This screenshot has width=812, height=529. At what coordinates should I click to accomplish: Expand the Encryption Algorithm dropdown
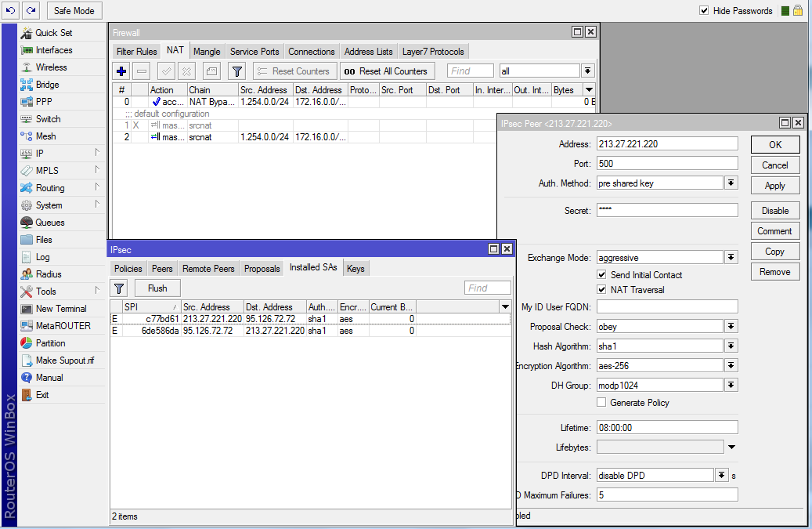coord(731,366)
